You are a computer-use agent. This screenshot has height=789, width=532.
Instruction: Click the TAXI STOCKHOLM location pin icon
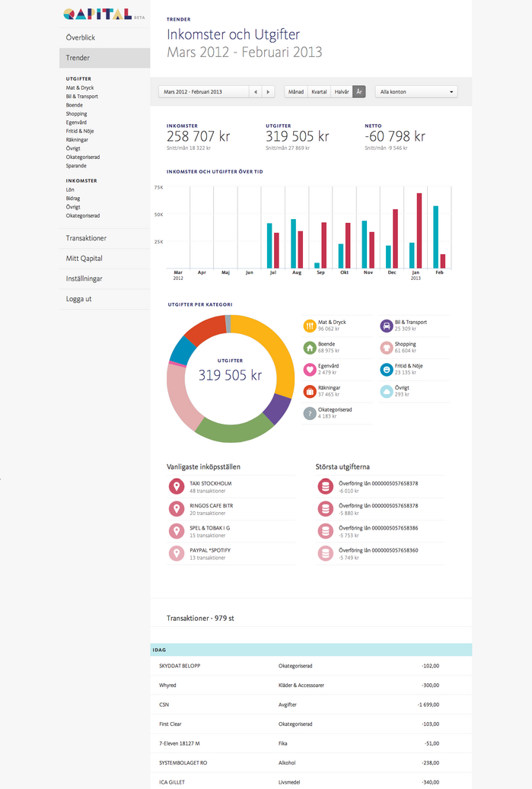[x=176, y=487]
